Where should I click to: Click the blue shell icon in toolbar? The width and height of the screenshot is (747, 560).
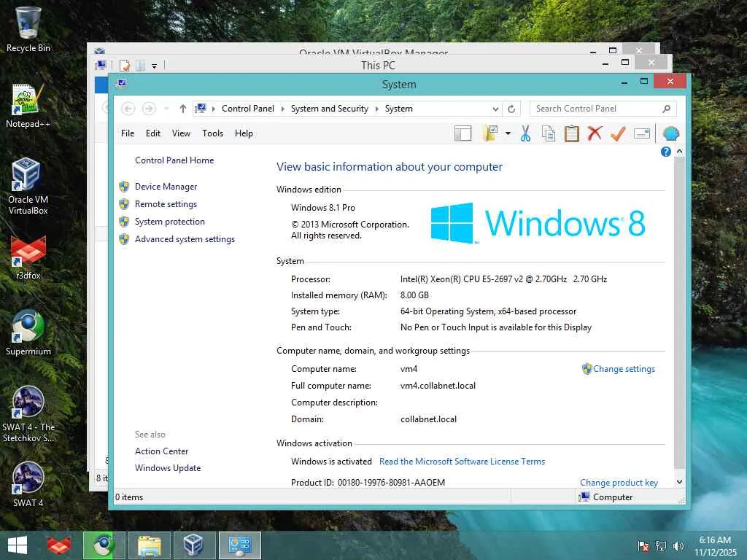671,134
